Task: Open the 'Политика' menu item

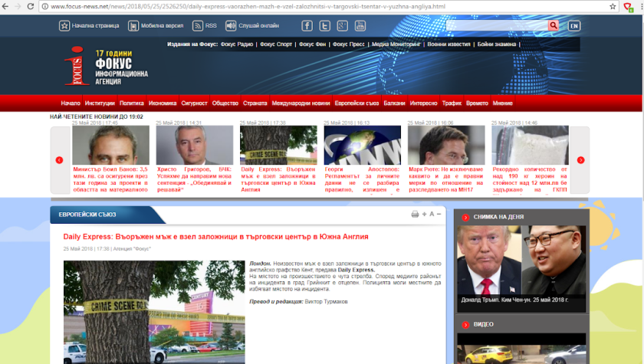Action: point(131,103)
